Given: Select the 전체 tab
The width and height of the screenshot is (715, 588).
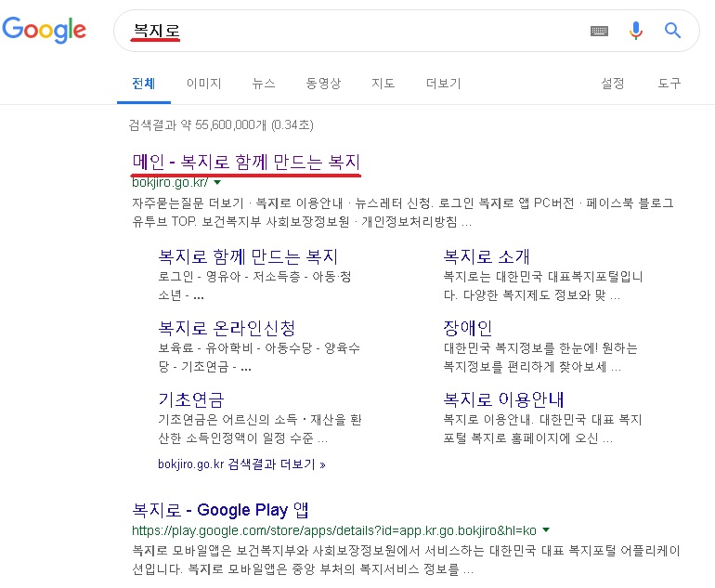Looking at the screenshot, I should tap(144, 84).
